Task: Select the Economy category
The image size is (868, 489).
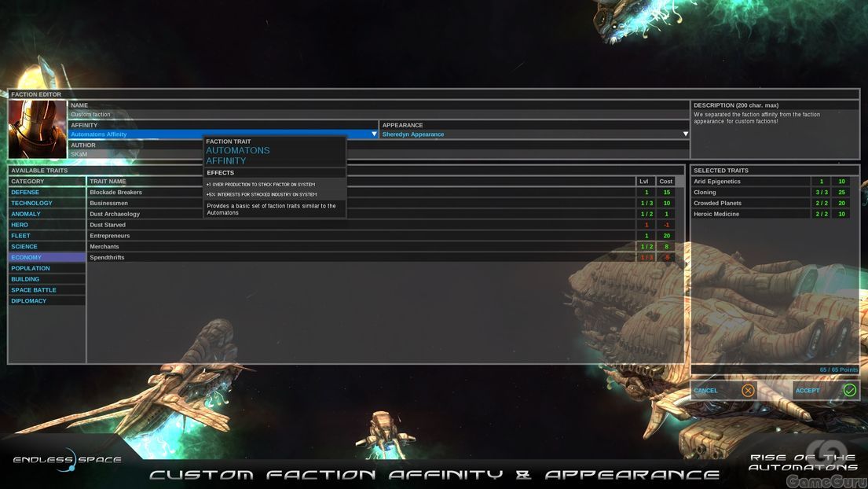Action: pyautogui.click(x=47, y=258)
